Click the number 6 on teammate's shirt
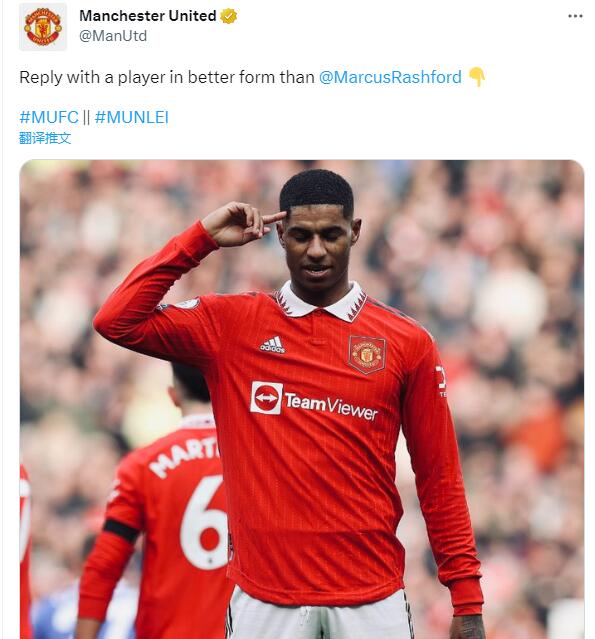The image size is (595, 639). click(205, 522)
